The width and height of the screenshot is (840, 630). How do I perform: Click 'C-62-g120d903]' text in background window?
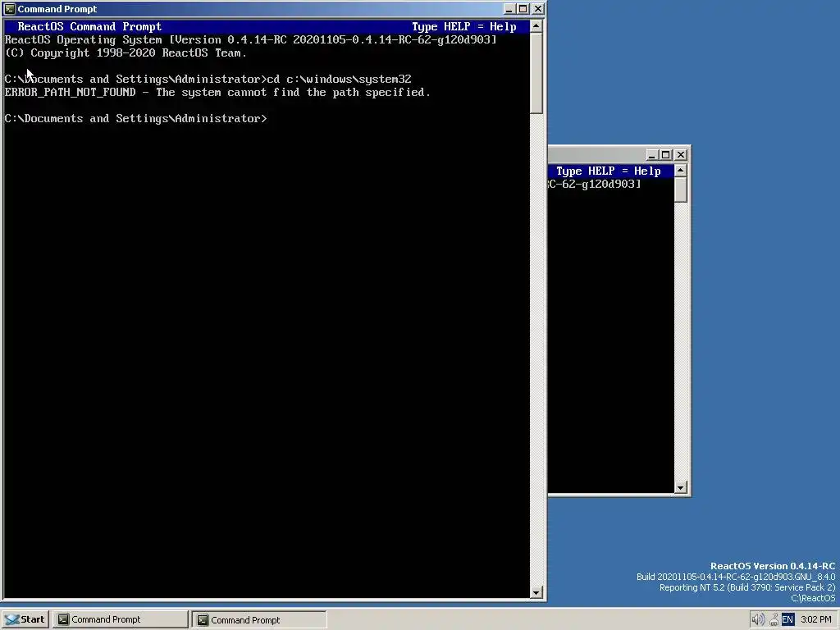pos(595,185)
